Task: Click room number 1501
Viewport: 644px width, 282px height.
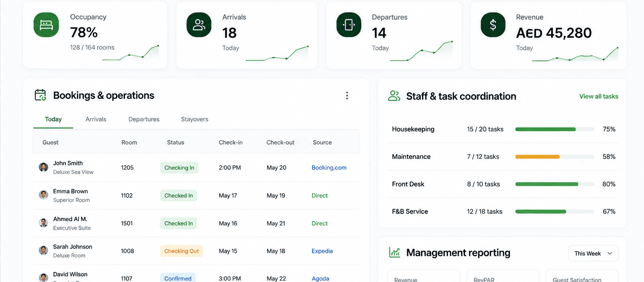Action: point(127,223)
